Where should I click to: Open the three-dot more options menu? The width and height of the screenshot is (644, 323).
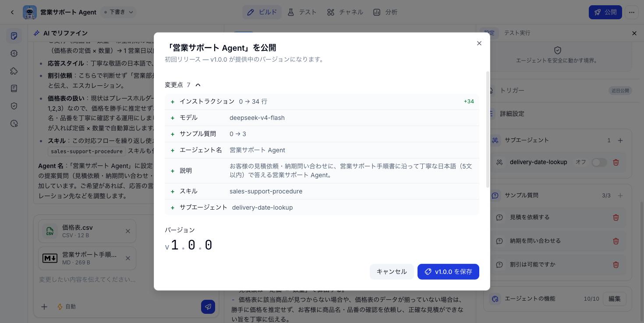point(631,12)
